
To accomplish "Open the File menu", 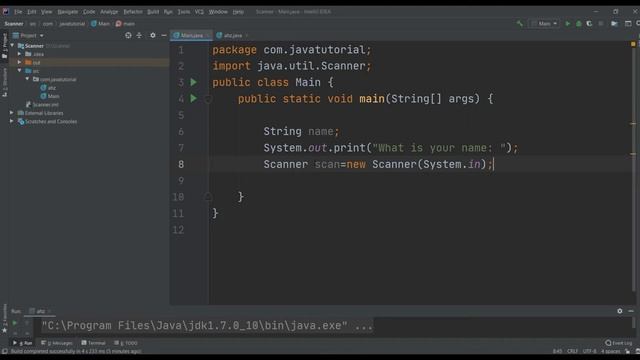I will tap(18, 12).
